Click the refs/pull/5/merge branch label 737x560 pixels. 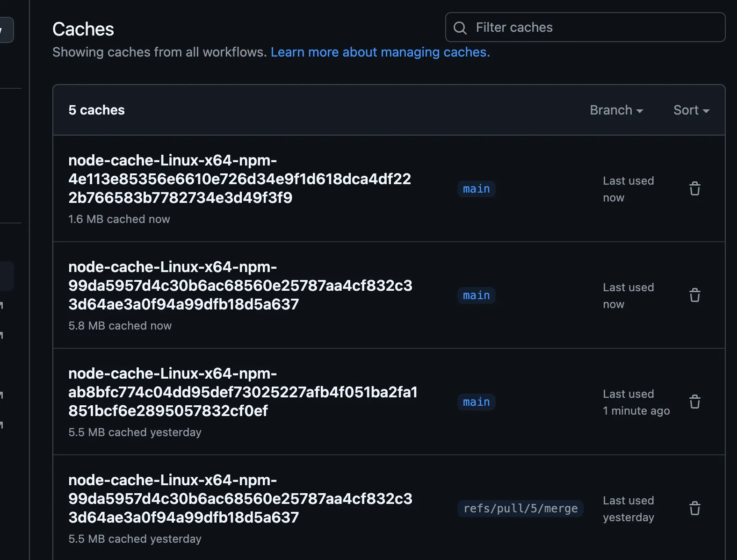pos(520,509)
